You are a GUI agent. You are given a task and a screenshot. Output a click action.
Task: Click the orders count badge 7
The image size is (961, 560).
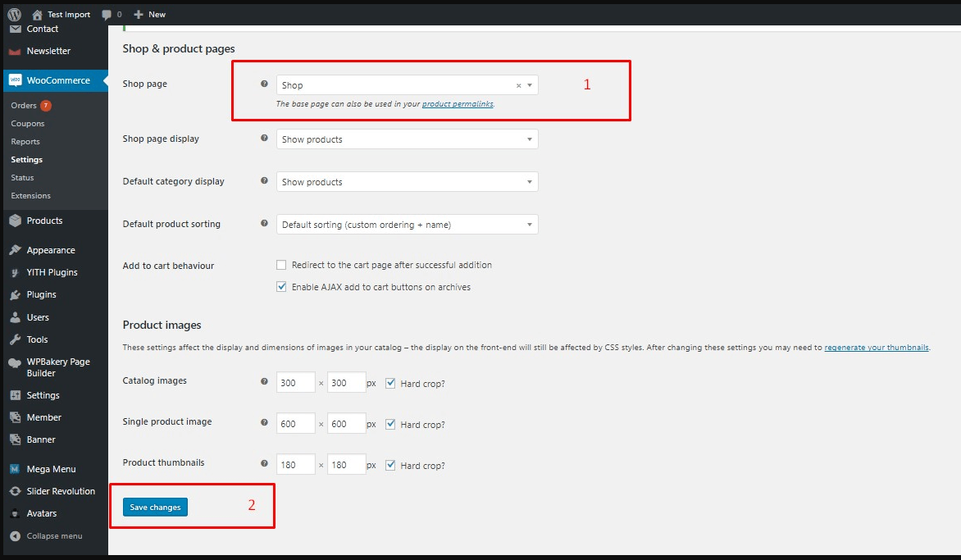(x=46, y=106)
